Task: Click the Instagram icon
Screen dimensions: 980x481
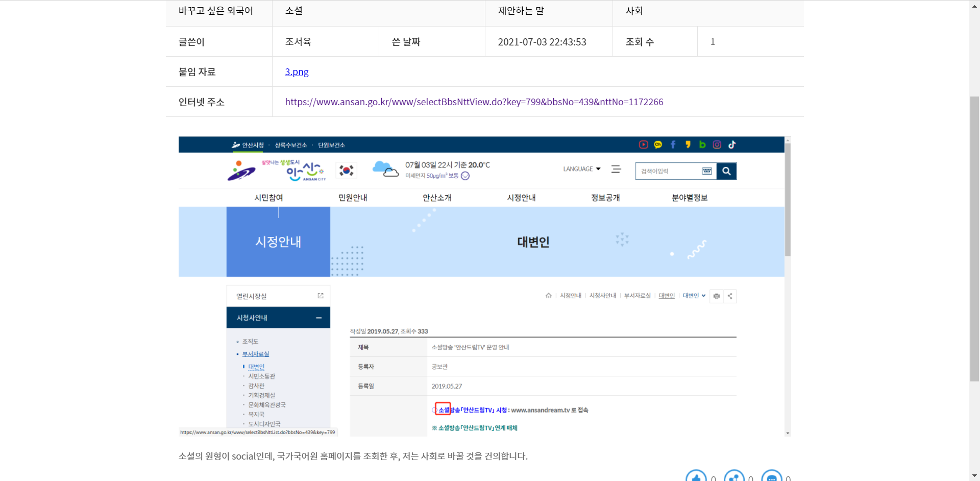Action: coord(717,145)
